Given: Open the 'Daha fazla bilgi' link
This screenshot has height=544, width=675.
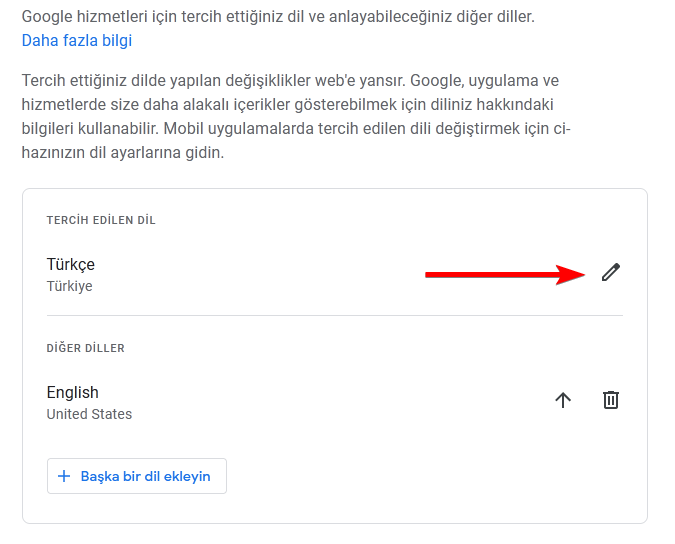Looking at the screenshot, I should point(77,41).
